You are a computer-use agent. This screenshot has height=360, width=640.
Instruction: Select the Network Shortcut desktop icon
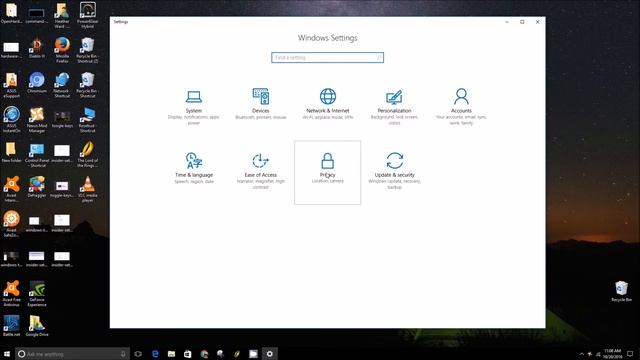coord(62,85)
